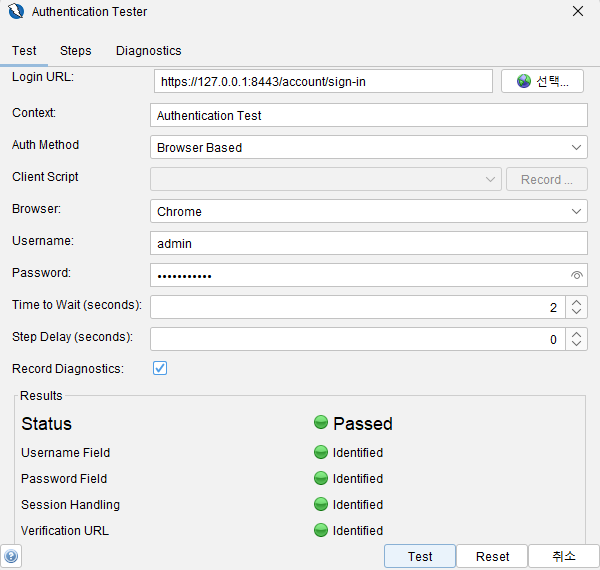Screen dimensions: 600x570
Task: Click green icon next to Password Field
Action: click(x=321, y=479)
